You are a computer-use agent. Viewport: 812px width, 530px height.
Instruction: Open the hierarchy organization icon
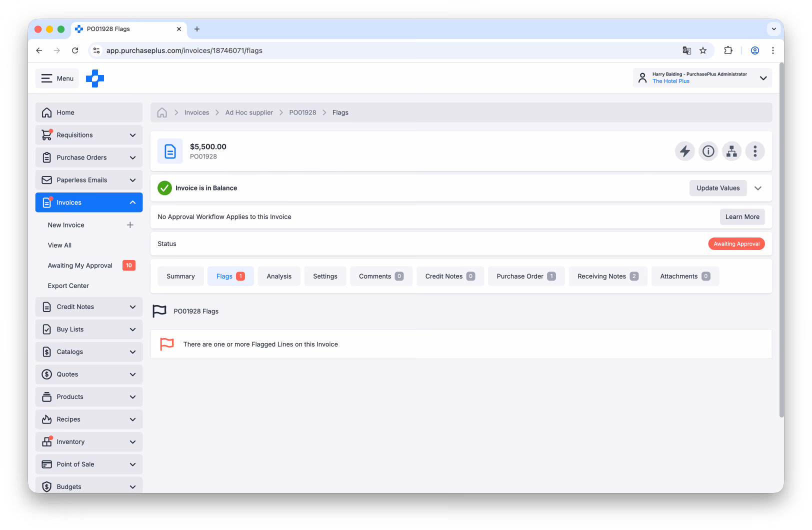(731, 151)
